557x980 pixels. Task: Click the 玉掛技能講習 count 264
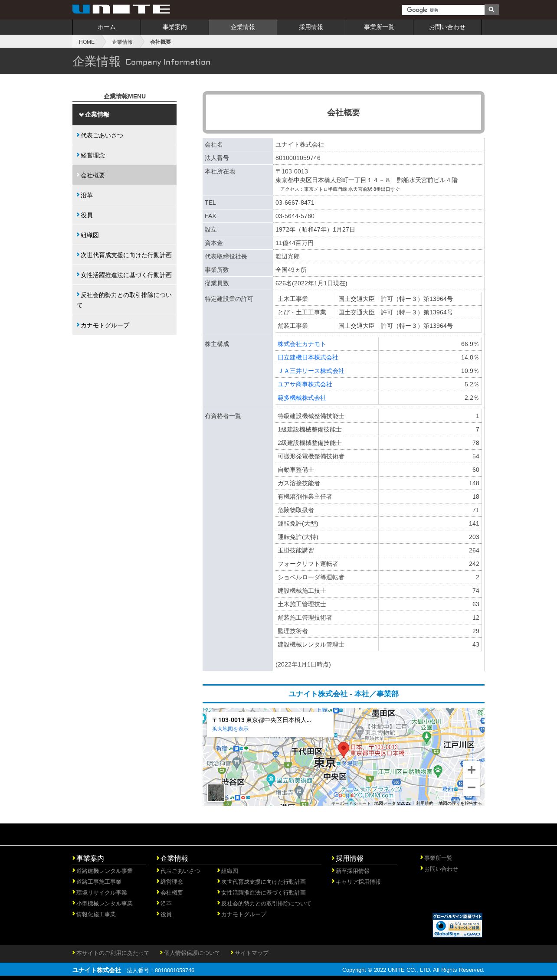474,550
